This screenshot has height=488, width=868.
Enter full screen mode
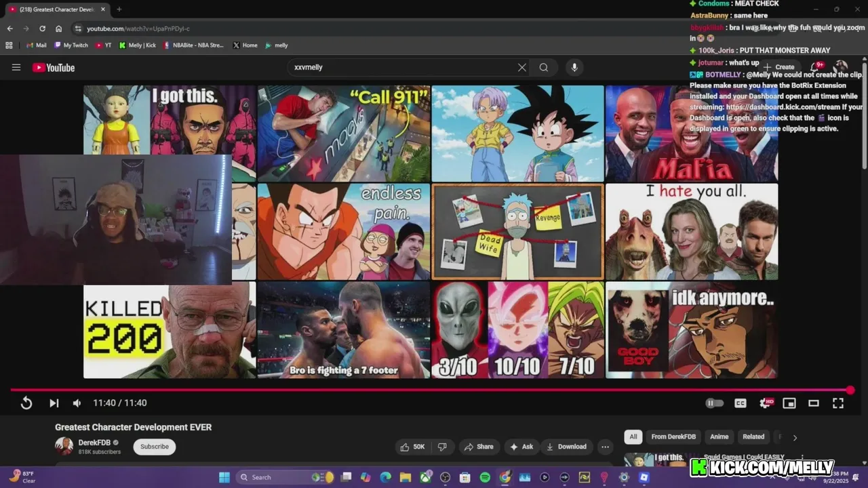[x=838, y=403]
